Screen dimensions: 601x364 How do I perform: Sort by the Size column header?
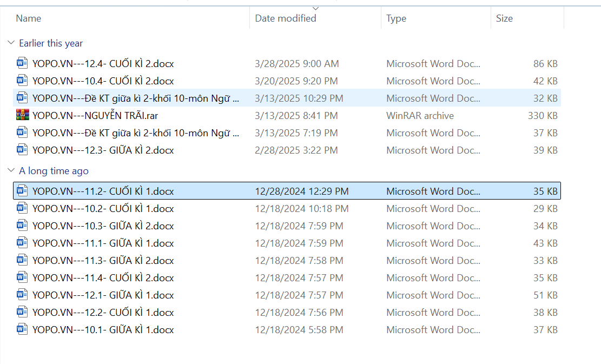504,18
